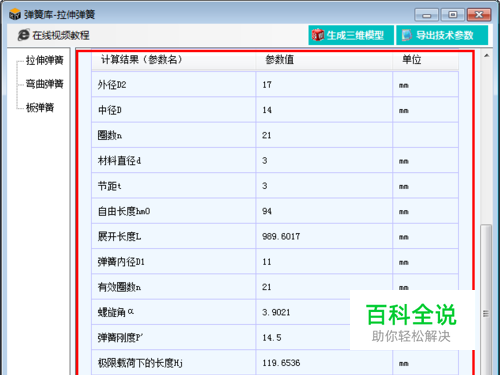The width and height of the screenshot is (500, 375).
Task: Click the value 119.6536
Action: click(x=281, y=363)
